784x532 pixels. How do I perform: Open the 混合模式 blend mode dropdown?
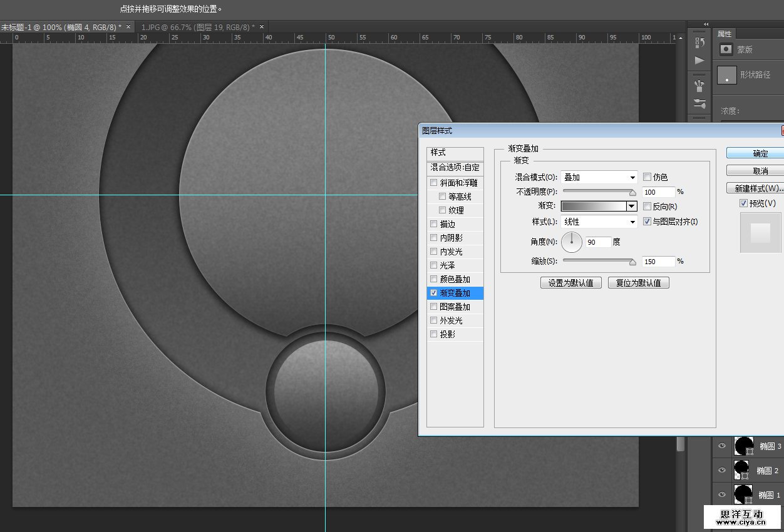pyautogui.click(x=599, y=177)
